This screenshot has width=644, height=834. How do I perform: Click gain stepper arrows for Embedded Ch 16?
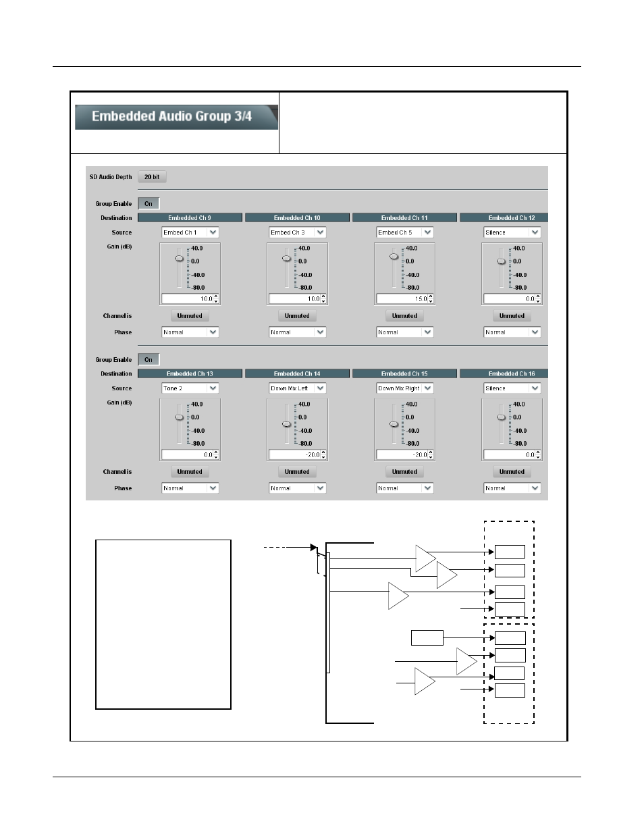pyautogui.click(x=538, y=454)
